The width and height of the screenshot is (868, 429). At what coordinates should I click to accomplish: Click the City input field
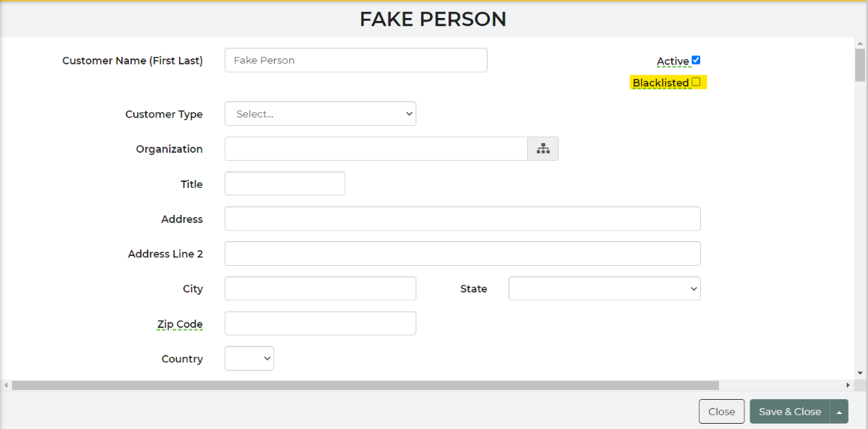click(321, 288)
